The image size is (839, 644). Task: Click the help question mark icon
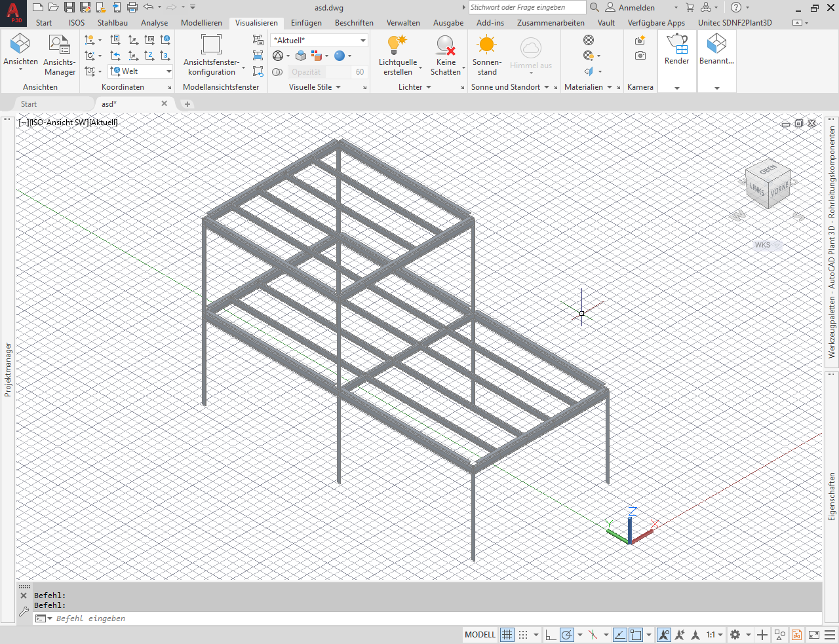point(736,7)
